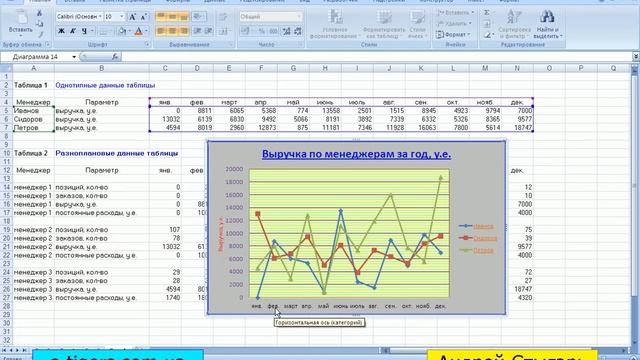Toggle italic (К) formatting
Screen dimensions: 640x360
coord(73,31)
